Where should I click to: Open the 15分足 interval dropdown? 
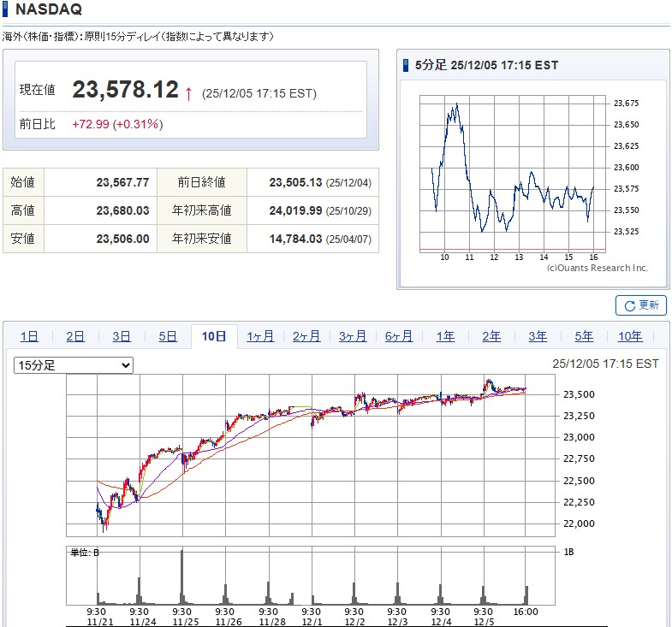(74, 365)
